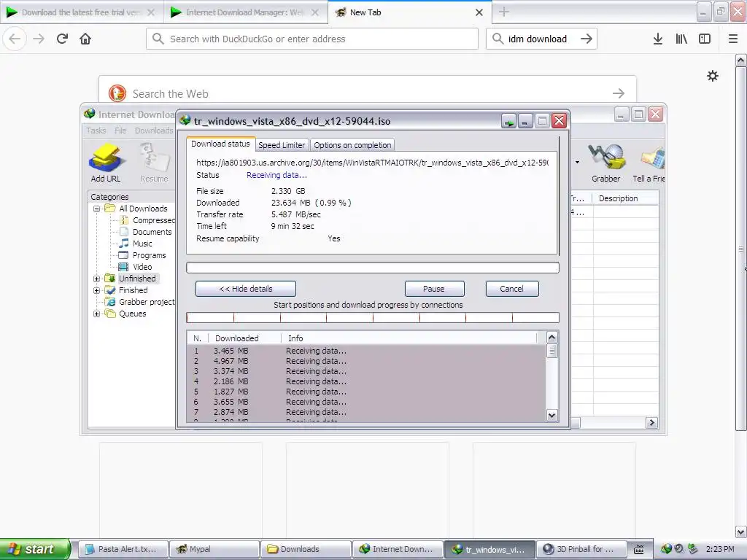
Task: Click Hide details button
Action: coord(246,289)
